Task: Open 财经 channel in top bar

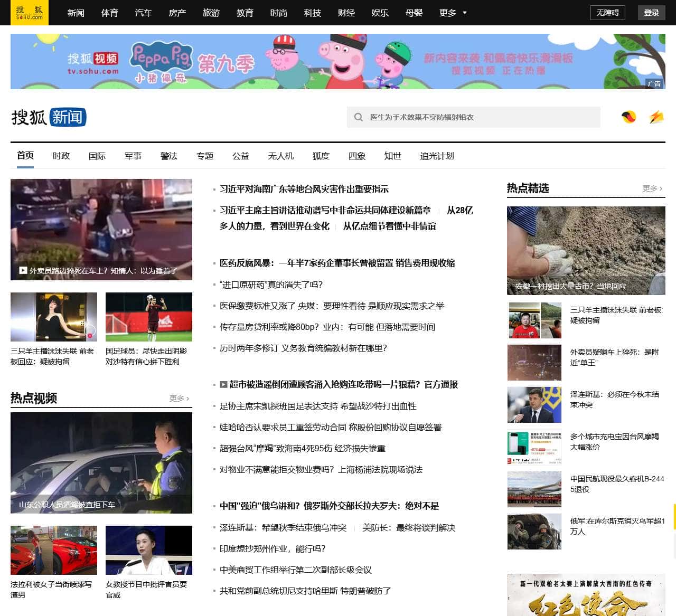Action: pyautogui.click(x=346, y=13)
